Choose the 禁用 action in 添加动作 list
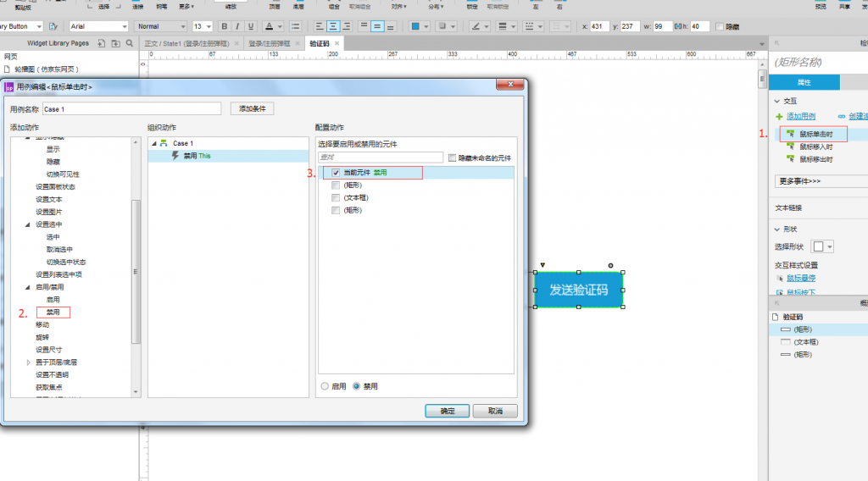Screen dimensions: 868x481 [x=53, y=312]
